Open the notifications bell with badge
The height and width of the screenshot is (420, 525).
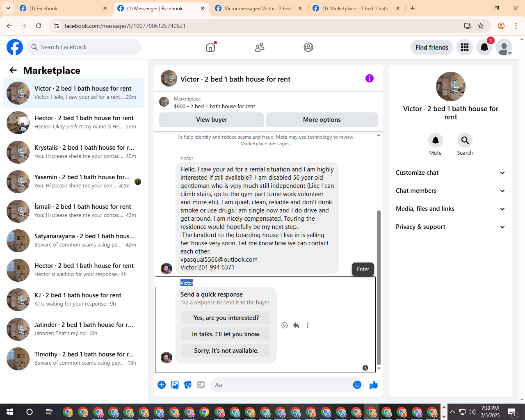[484, 47]
